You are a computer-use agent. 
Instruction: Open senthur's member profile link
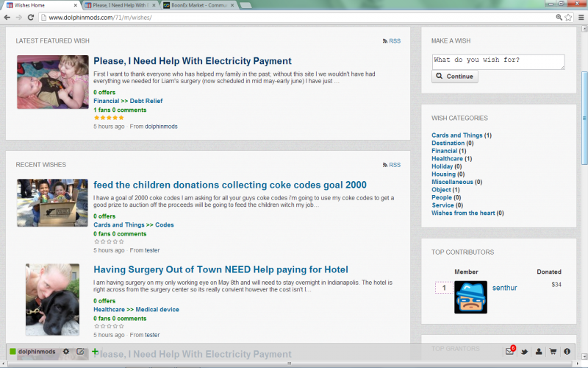504,288
